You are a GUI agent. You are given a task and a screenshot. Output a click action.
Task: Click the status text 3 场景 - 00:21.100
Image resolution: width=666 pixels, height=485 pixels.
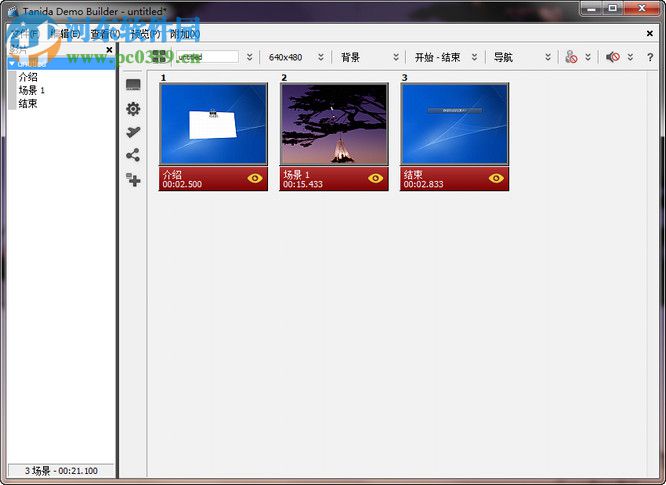click(61, 471)
